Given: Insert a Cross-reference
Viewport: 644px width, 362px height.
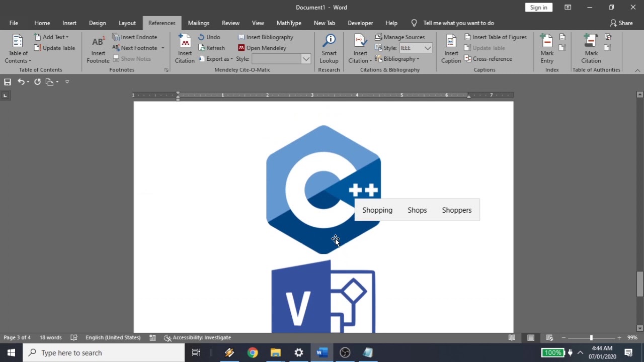Looking at the screenshot, I should pos(488,59).
